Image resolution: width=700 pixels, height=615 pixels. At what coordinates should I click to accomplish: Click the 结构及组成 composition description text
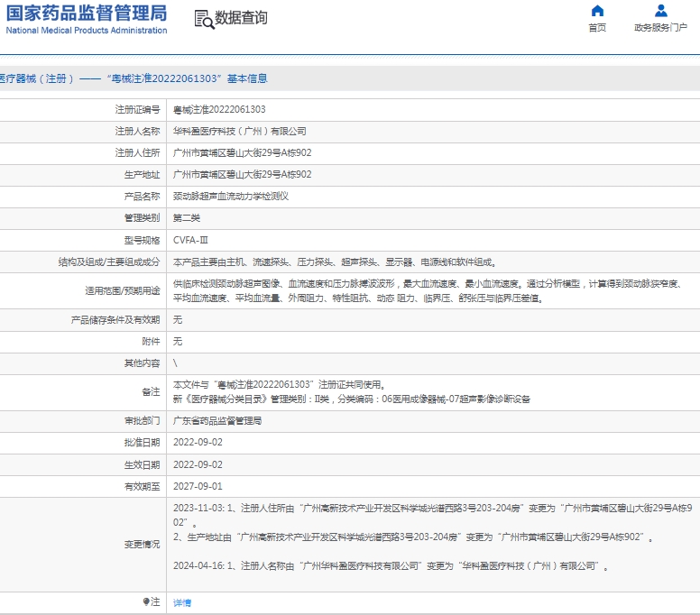(x=335, y=262)
